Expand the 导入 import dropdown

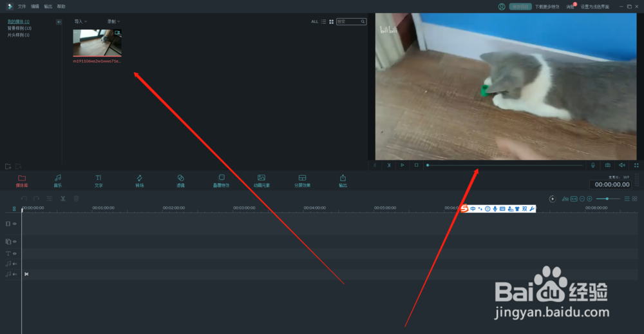point(80,21)
